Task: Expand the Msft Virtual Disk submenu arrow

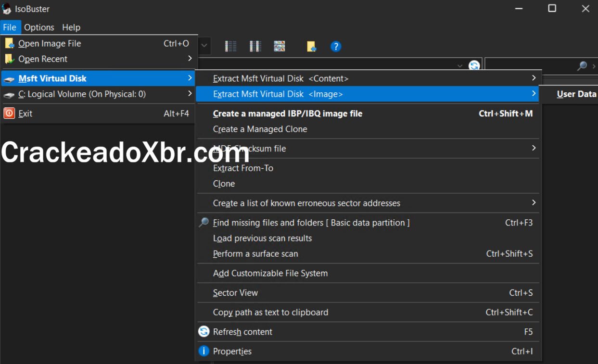Action: point(190,78)
